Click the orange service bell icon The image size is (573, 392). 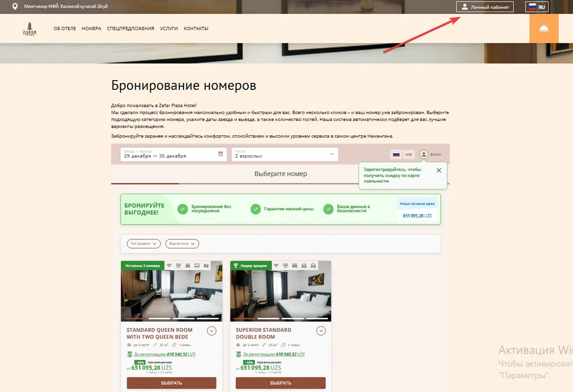point(544,29)
